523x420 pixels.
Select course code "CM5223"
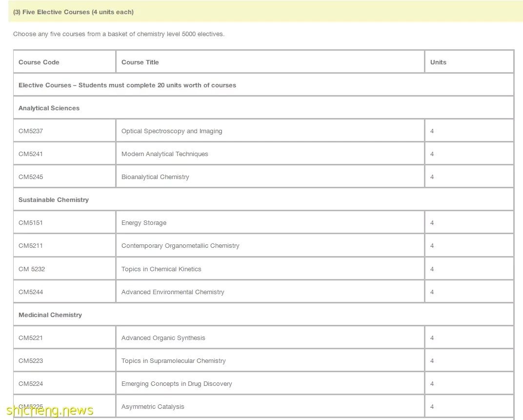pyautogui.click(x=31, y=361)
